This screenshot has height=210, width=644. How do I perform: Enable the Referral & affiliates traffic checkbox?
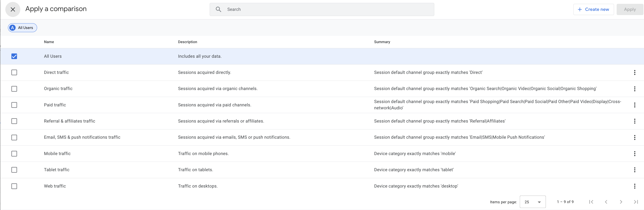14,121
